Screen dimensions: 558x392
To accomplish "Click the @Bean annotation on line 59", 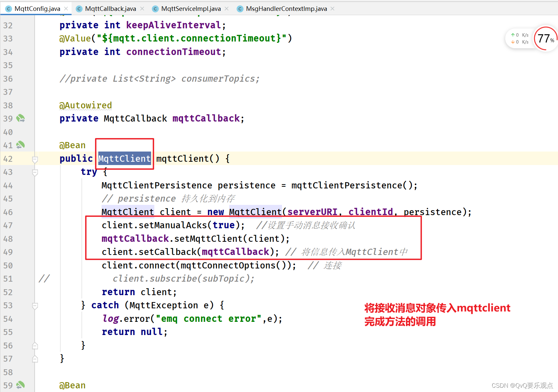I will click(72, 385).
